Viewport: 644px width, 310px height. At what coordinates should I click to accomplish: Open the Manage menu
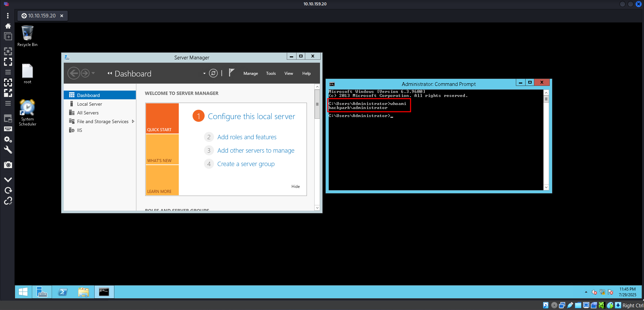coord(251,73)
